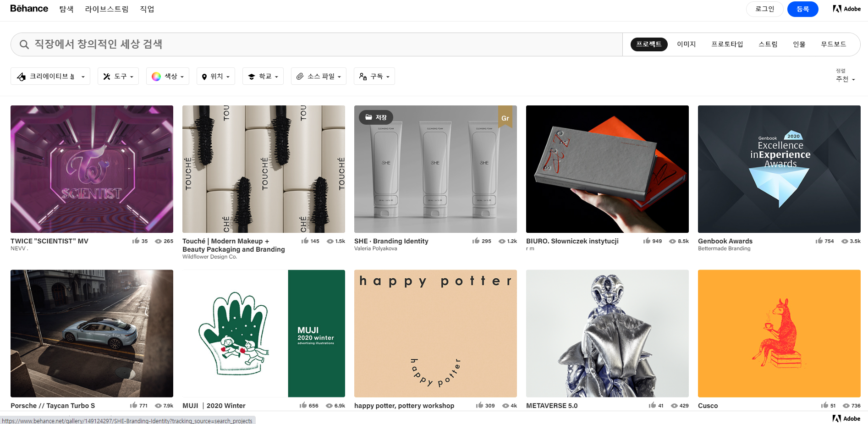
Task: Open the 도구 tools filter dropdown
Action: click(x=118, y=76)
